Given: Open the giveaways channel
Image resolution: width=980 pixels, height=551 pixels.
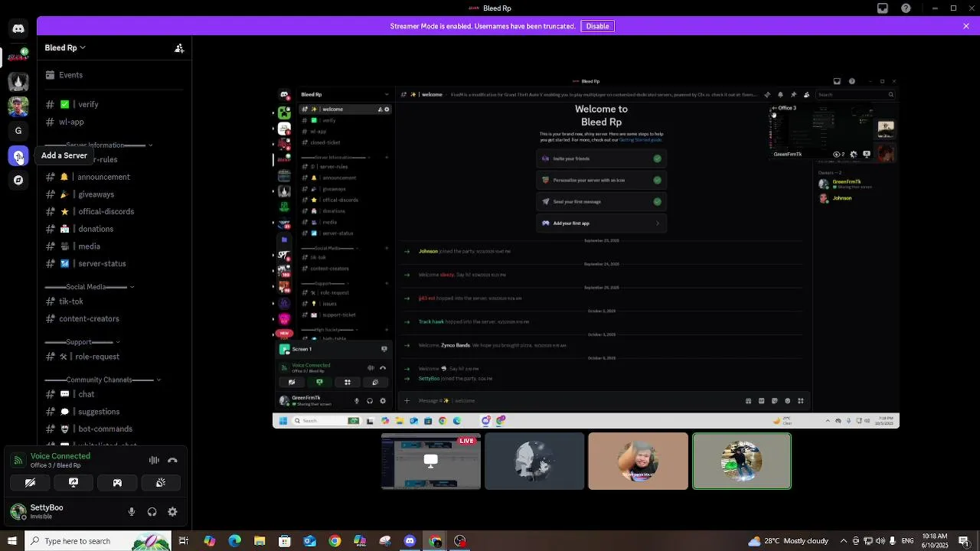Looking at the screenshot, I should point(115,194).
